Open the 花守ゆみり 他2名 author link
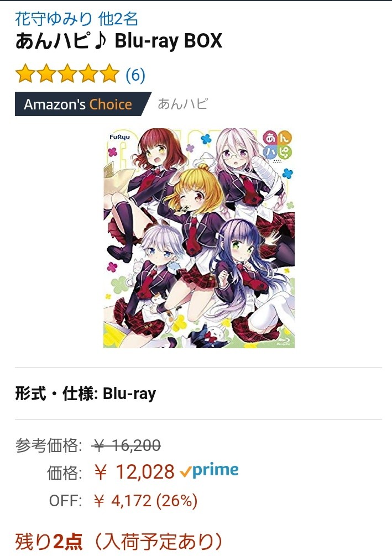The image size is (392, 556). [x=76, y=19]
